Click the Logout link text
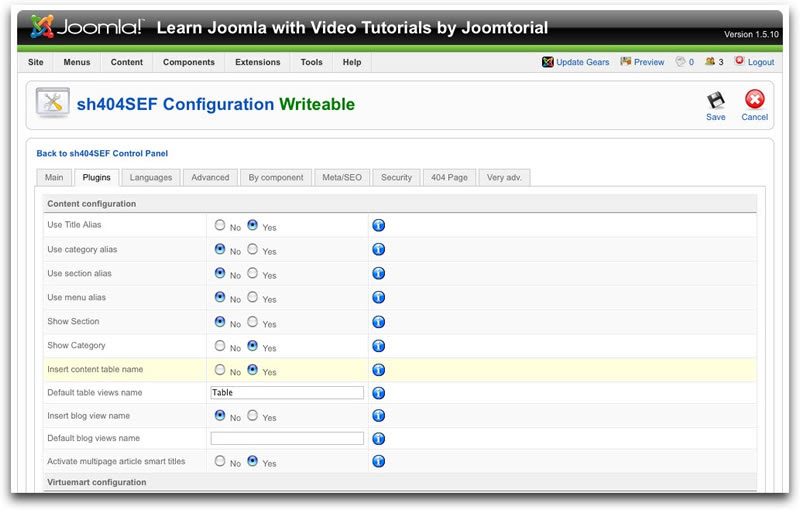 tap(761, 62)
